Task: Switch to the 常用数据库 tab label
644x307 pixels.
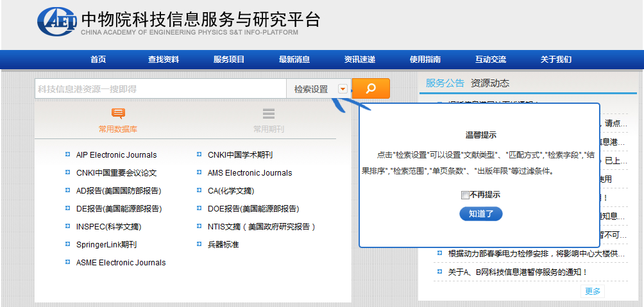Action: pos(118,129)
